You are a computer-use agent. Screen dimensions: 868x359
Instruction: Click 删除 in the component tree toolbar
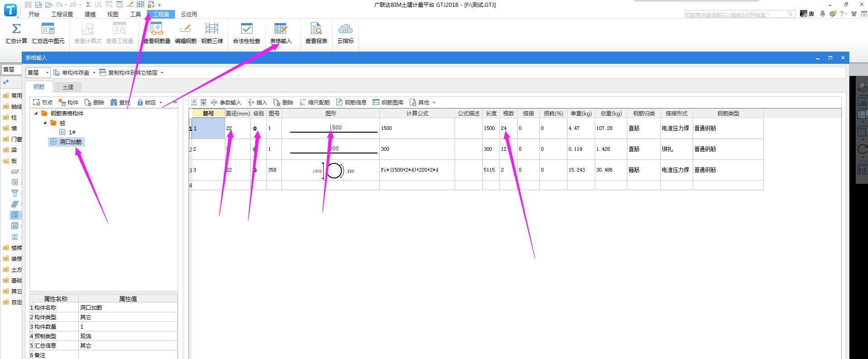(94, 103)
